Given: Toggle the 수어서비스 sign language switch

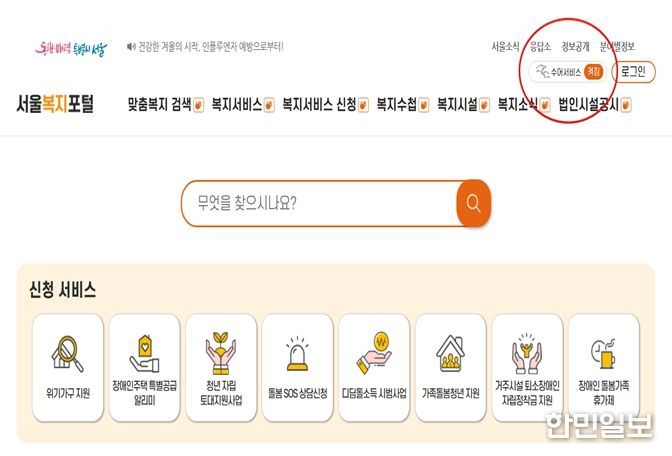Looking at the screenshot, I should 594,72.
